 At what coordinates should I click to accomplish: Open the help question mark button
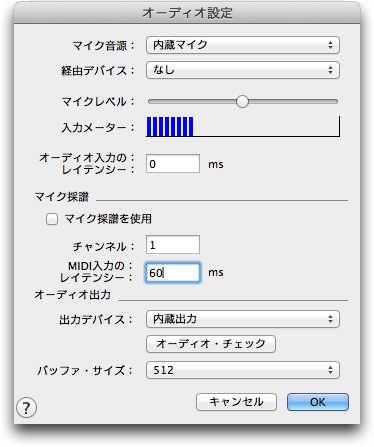[26, 407]
